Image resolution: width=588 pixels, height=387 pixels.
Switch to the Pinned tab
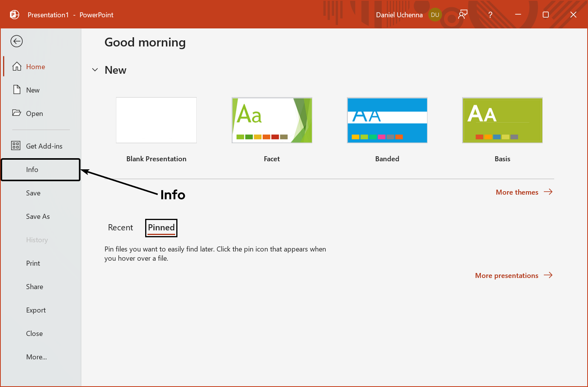(x=161, y=227)
